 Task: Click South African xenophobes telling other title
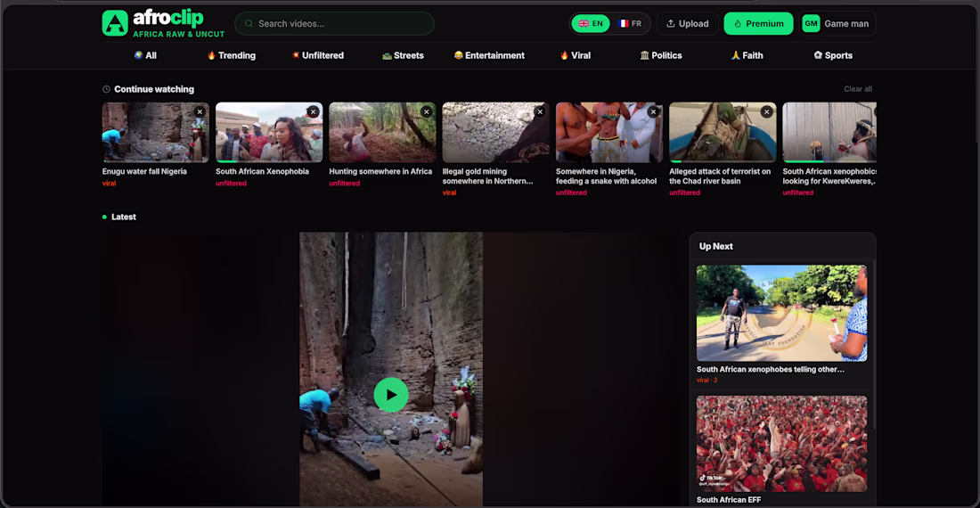point(771,369)
